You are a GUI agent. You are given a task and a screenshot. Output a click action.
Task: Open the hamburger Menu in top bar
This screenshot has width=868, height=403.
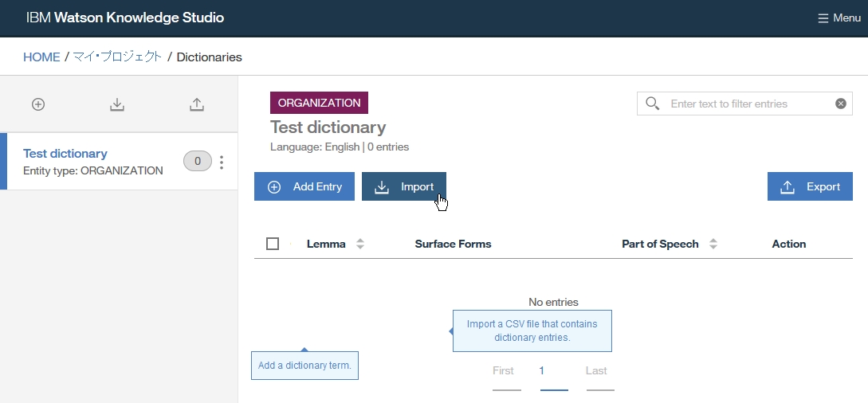(x=839, y=18)
